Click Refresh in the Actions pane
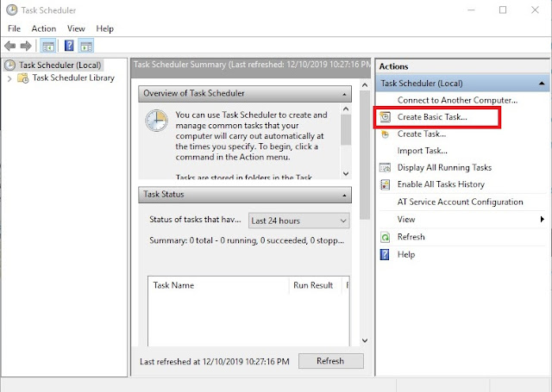The image size is (552, 392). [411, 237]
